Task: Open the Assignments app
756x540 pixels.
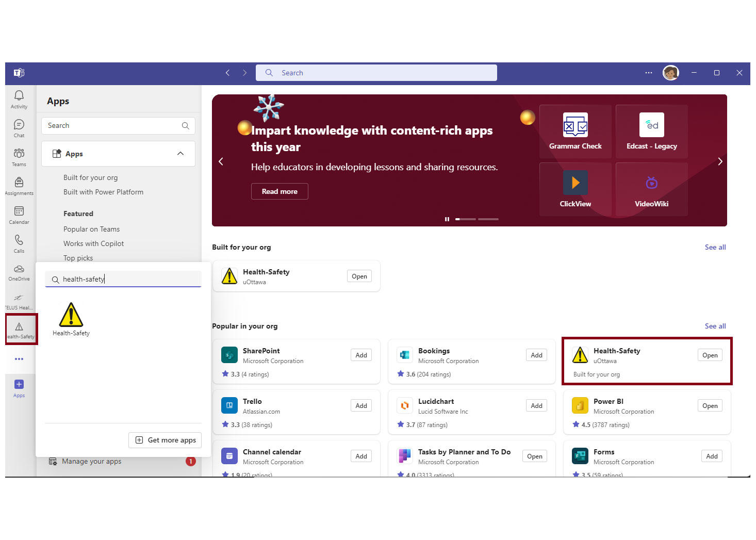Action: [19, 186]
